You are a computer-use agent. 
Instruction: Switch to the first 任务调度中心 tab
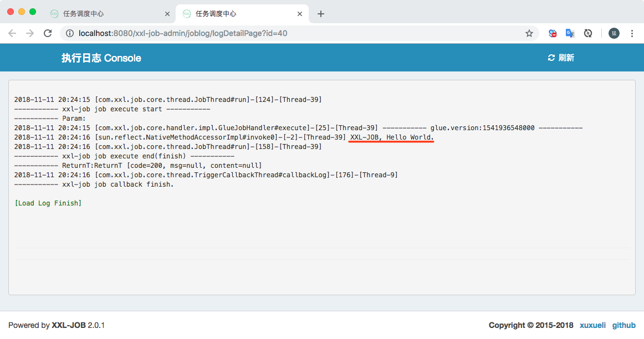[x=109, y=14]
